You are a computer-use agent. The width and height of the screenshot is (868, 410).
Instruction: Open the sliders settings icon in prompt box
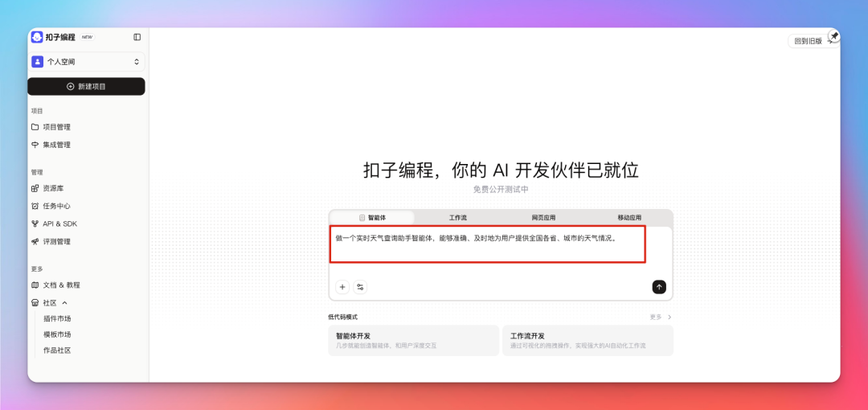(x=360, y=287)
